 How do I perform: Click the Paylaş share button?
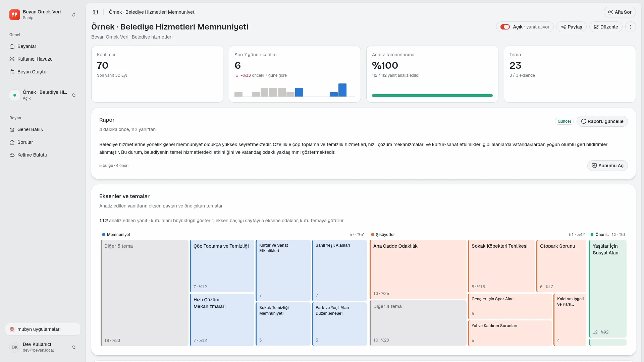(x=572, y=27)
